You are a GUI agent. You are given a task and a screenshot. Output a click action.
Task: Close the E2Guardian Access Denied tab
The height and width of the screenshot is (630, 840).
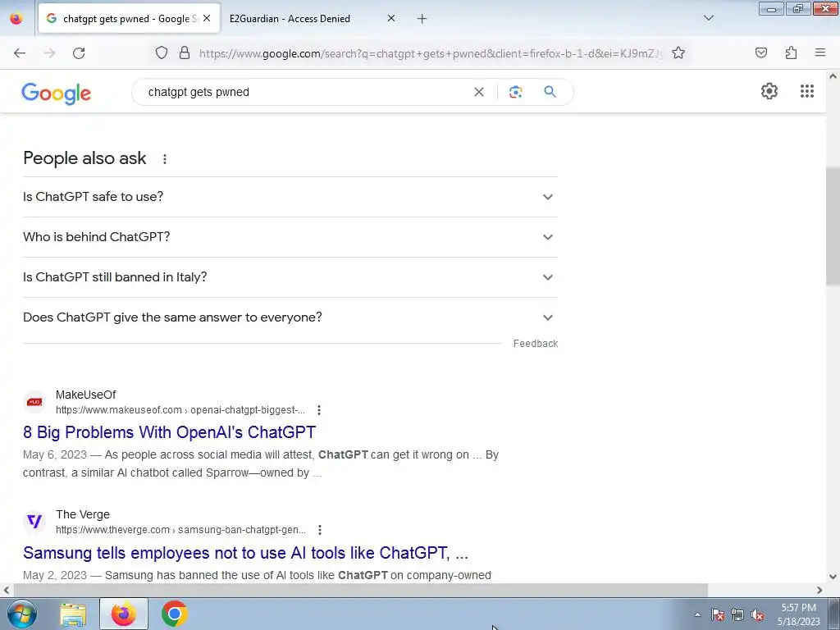coord(391,18)
